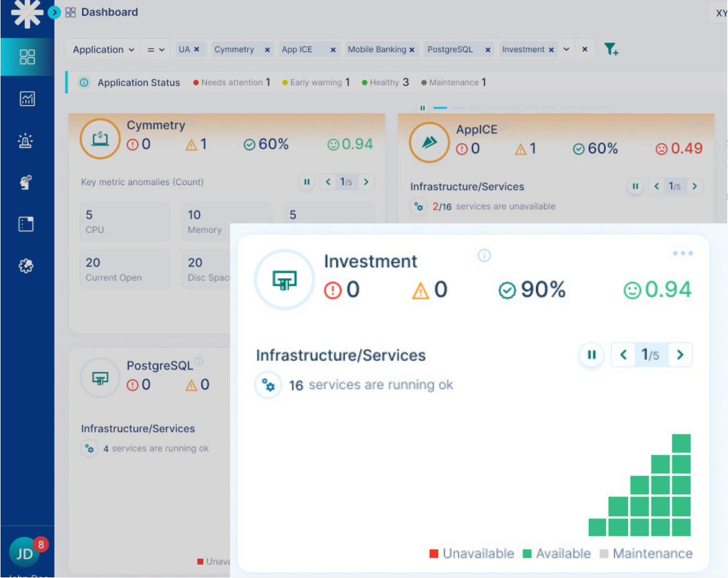The width and height of the screenshot is (728, 578).
Task: Pause the Cymmetry card carousel
Action: (x=306, y=182)
